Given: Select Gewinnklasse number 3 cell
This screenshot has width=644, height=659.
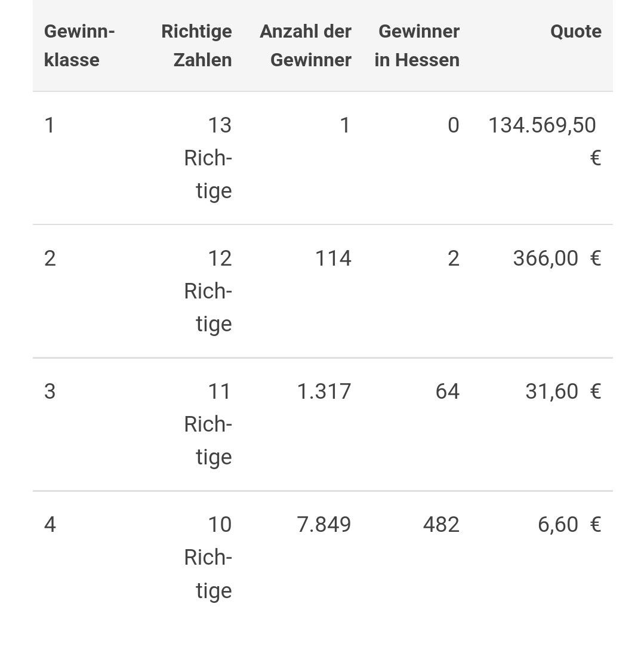Looking at the screenshot, I should pyautogui.click(x=50, y=392).
